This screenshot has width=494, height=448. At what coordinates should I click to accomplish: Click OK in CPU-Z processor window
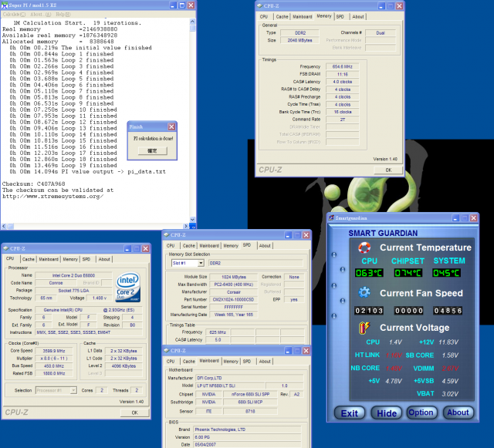point(134,413)
